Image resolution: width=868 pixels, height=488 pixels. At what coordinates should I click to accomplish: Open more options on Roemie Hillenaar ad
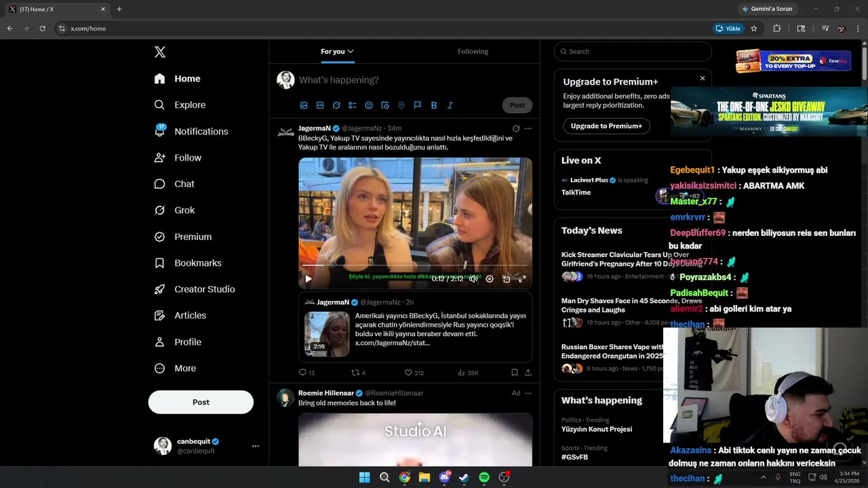pyautogui.click(x=528, y=393)
